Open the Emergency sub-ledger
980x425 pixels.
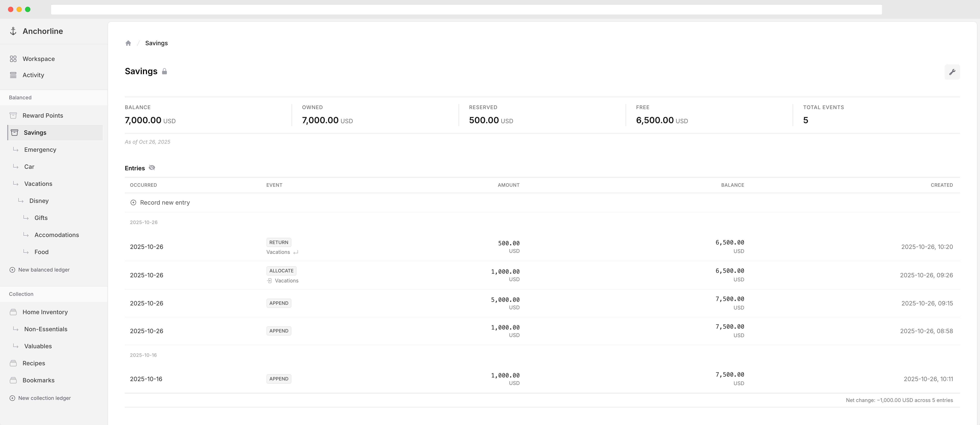40,150
